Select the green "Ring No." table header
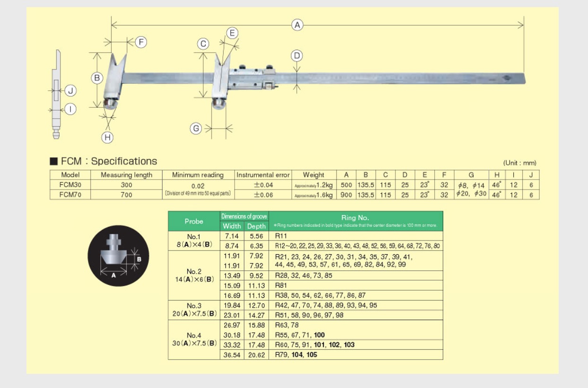Screen dimensions: 588x388 pos(355,221)
